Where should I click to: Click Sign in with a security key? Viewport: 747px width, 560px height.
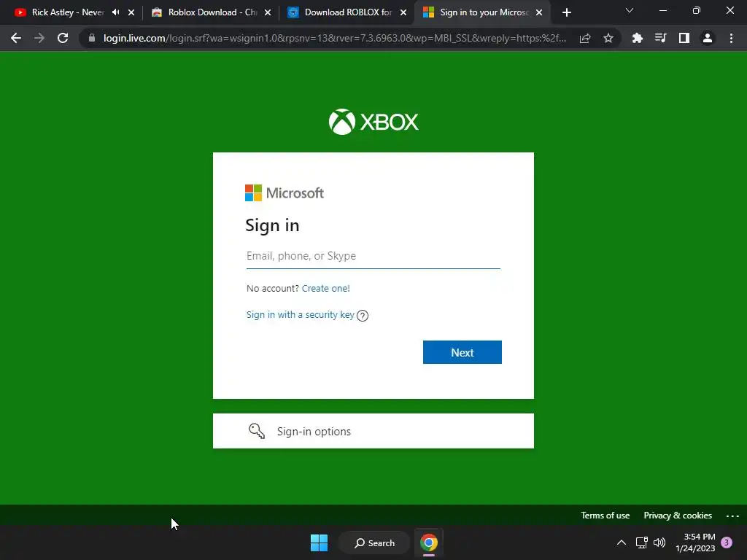click(300, 315)
